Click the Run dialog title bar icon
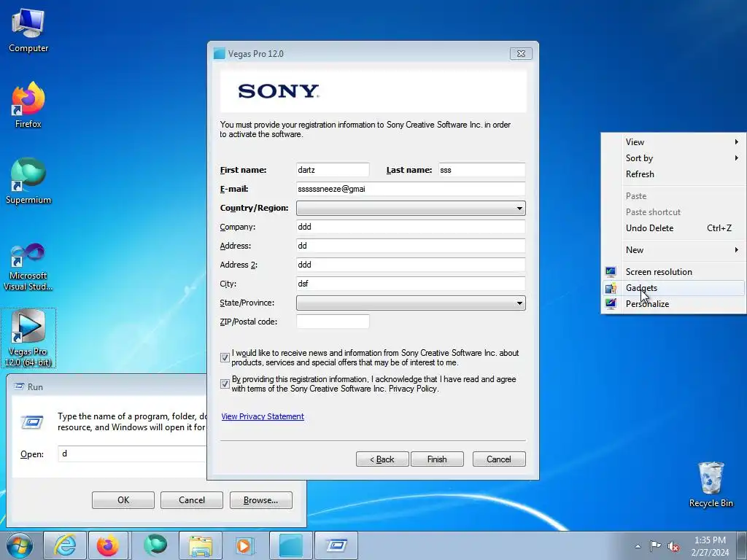 tap(19, 386)
